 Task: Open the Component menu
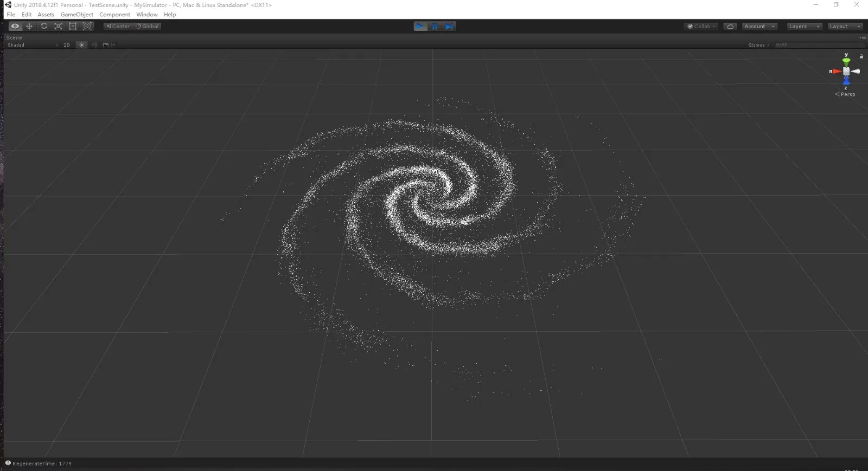114,15
